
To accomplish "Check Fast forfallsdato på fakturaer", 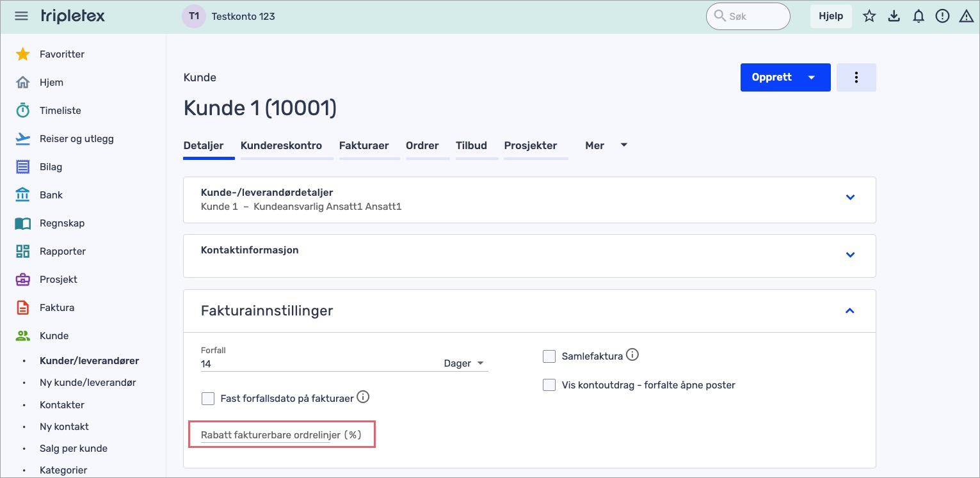I will point(207,399).
